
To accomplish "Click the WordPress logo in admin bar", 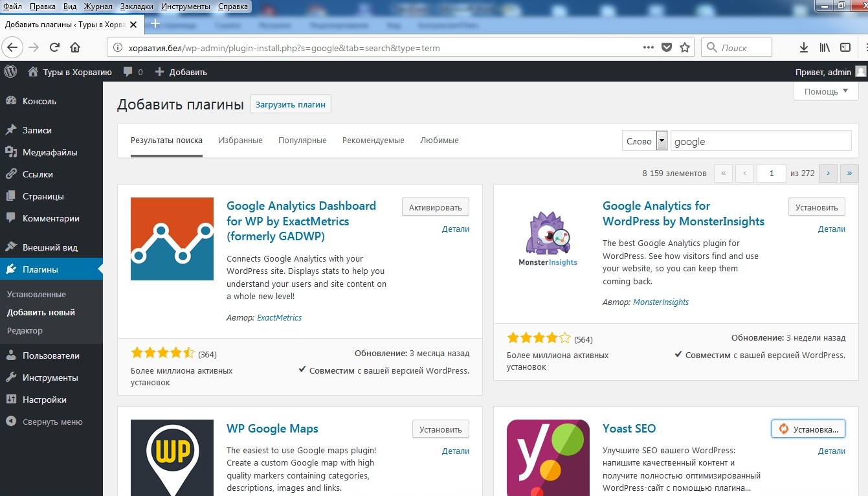I will click(x=10, y=72).
